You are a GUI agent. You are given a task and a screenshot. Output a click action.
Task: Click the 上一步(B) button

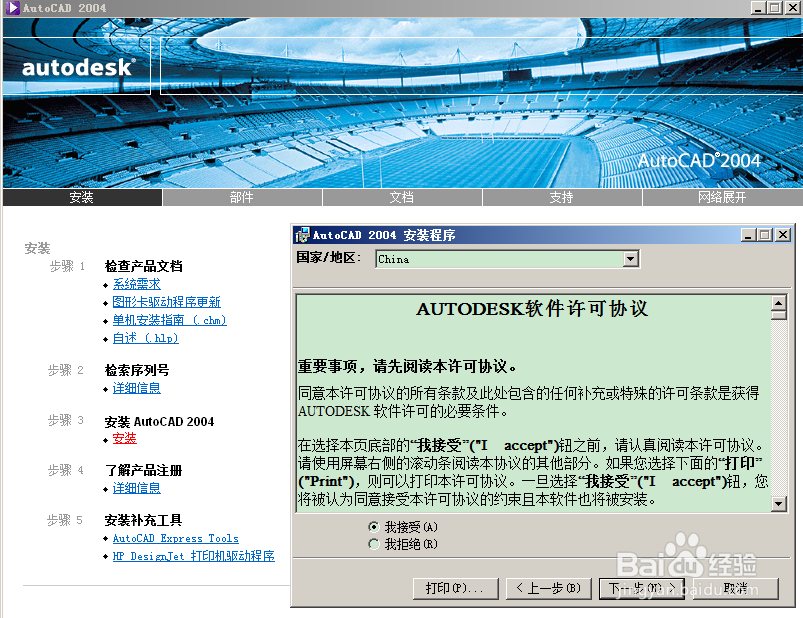549,588
